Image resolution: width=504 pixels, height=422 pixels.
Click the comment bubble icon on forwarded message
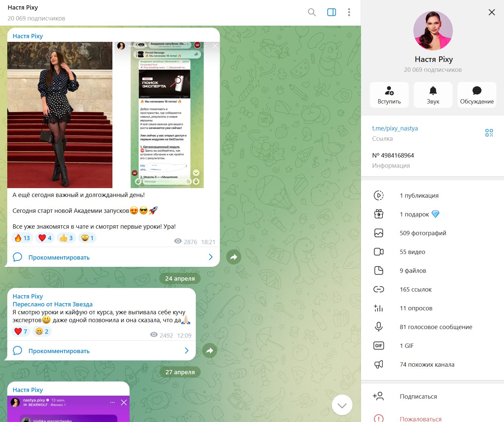pos(17,351)
